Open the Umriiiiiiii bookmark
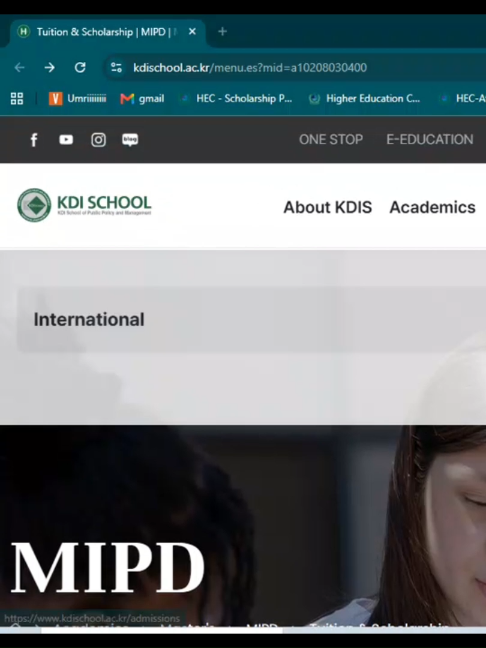Screen dimensions: 486x648 pyautogui.click(x=77, y=98)
